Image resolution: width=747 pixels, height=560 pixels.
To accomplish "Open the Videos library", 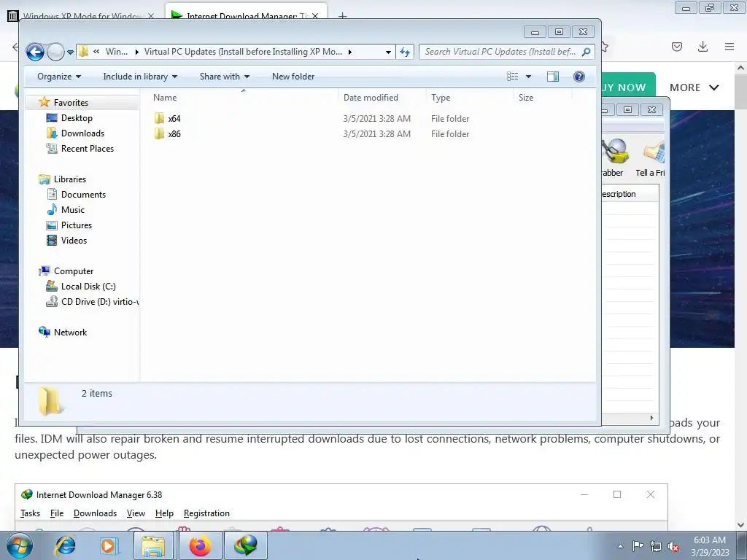I will pyautogui.click(x=74, y=241).
